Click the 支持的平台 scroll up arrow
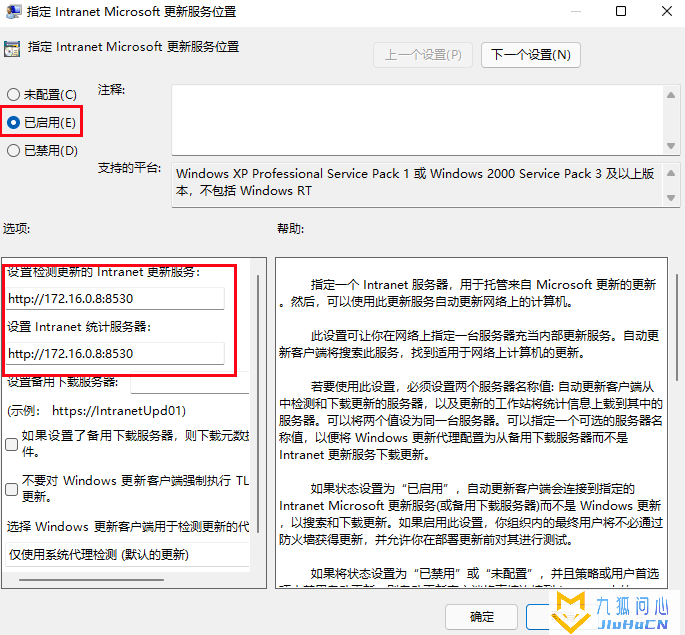 click(x=671, y=173)
